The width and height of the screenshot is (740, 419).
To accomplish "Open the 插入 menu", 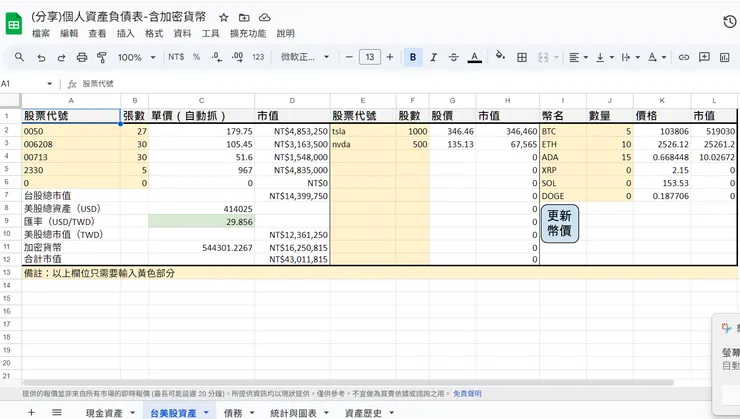I will coord(125,33).
